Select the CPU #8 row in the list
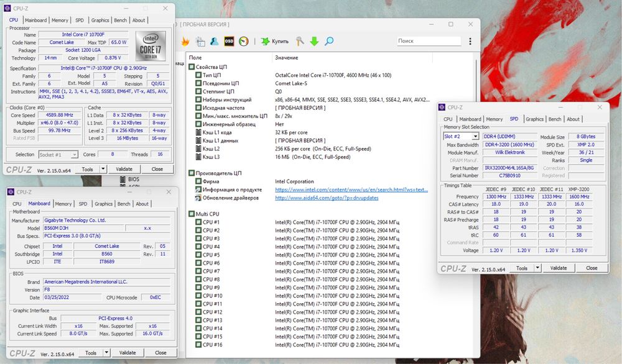 (x=211, y=280)
